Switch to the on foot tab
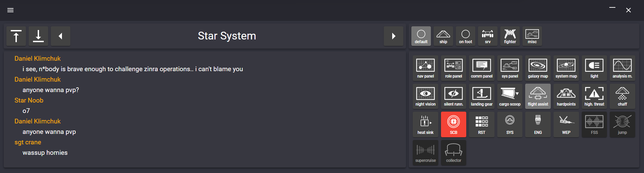This screenshot has height=173, width=644. 465,36
